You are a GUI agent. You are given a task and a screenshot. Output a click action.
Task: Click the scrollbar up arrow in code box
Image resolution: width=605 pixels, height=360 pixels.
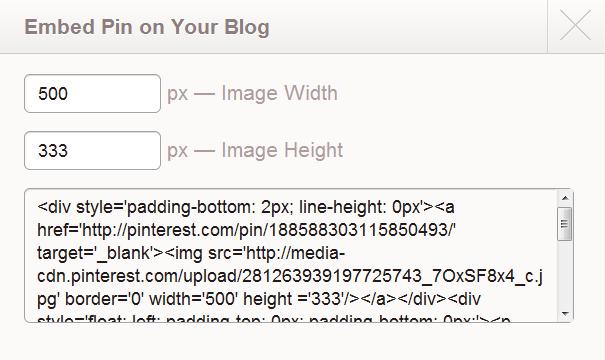[565, 198]
